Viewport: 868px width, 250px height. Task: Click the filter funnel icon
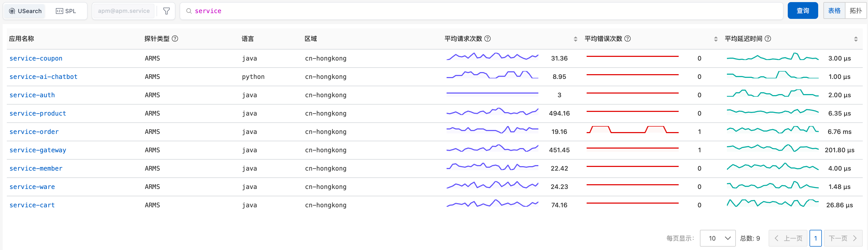pyautogui.click(x=167, y=11)
